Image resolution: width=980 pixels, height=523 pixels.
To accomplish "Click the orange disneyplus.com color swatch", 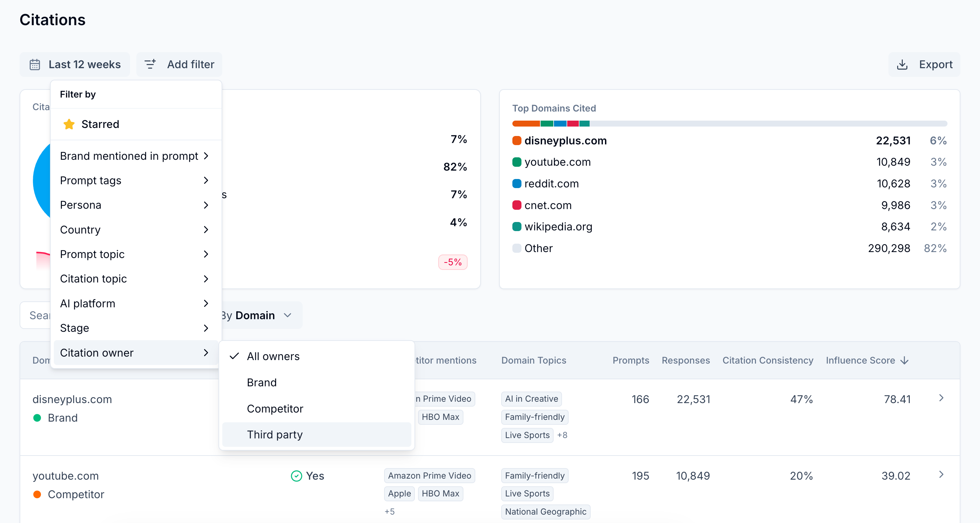I will (x=516, y=141).
